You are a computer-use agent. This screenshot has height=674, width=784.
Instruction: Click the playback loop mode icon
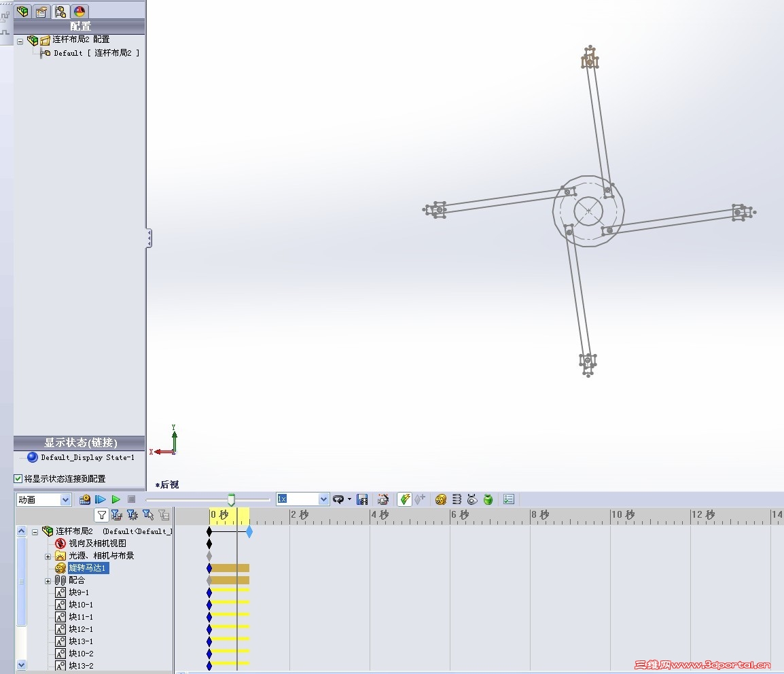pos(338,499)
